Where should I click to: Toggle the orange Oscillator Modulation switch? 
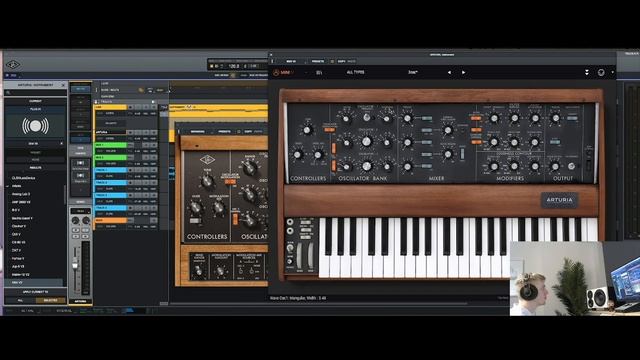[x=329, y=129]
